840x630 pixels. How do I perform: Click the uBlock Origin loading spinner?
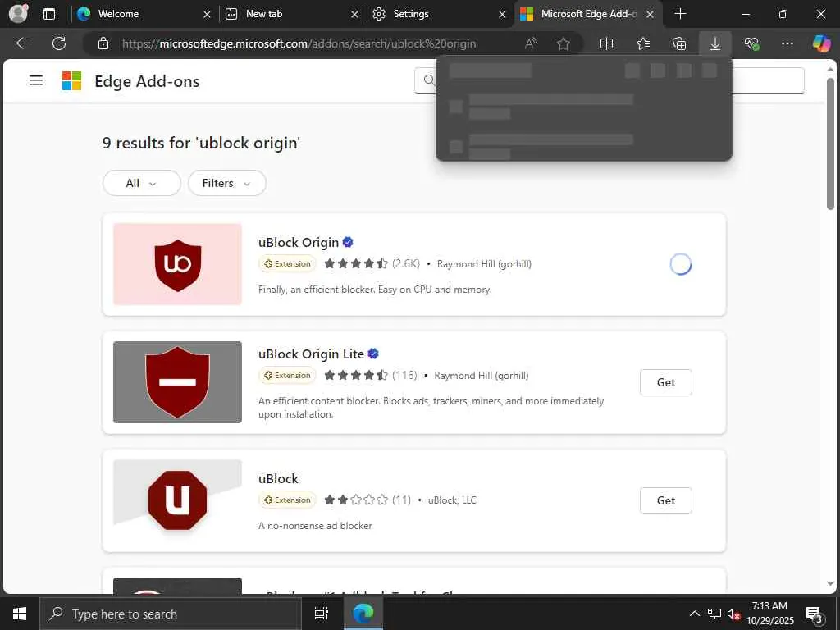pos(680,264)
